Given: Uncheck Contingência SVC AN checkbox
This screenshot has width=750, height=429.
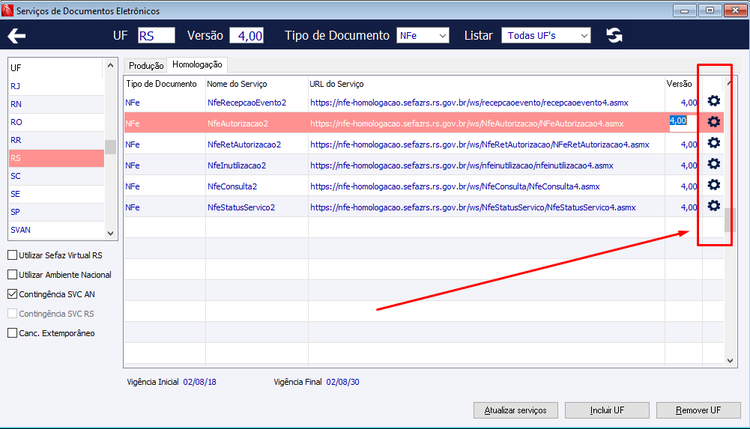Looking at the screenshot, I should [12, 294].
